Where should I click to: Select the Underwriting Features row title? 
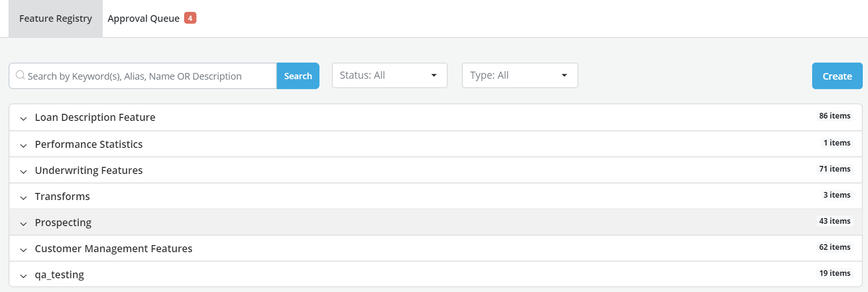(89, 170)
